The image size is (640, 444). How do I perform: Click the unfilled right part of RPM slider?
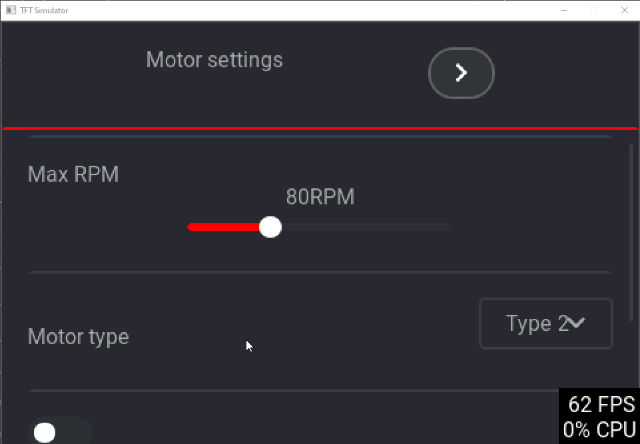point(367,227)
